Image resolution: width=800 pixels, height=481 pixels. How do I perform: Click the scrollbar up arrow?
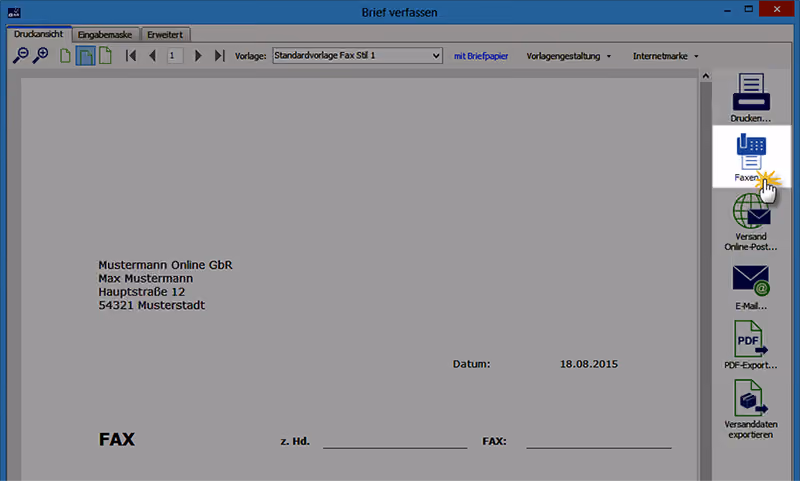pos(706,76)
